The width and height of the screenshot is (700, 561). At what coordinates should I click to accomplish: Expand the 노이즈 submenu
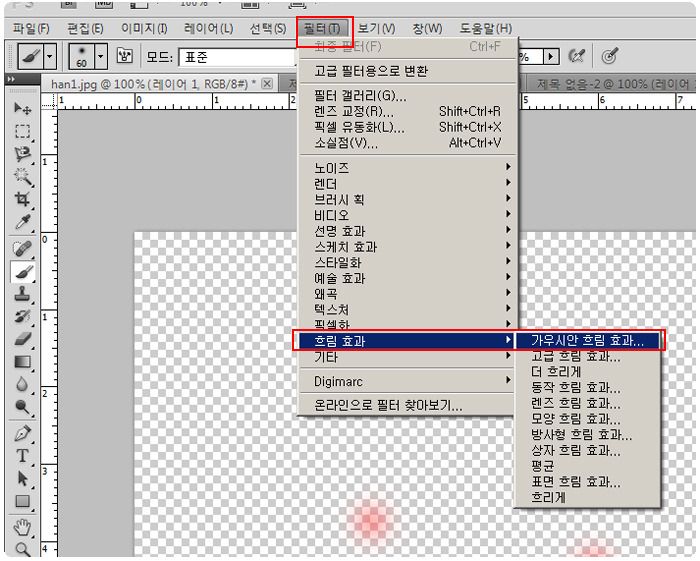point(407,168)
